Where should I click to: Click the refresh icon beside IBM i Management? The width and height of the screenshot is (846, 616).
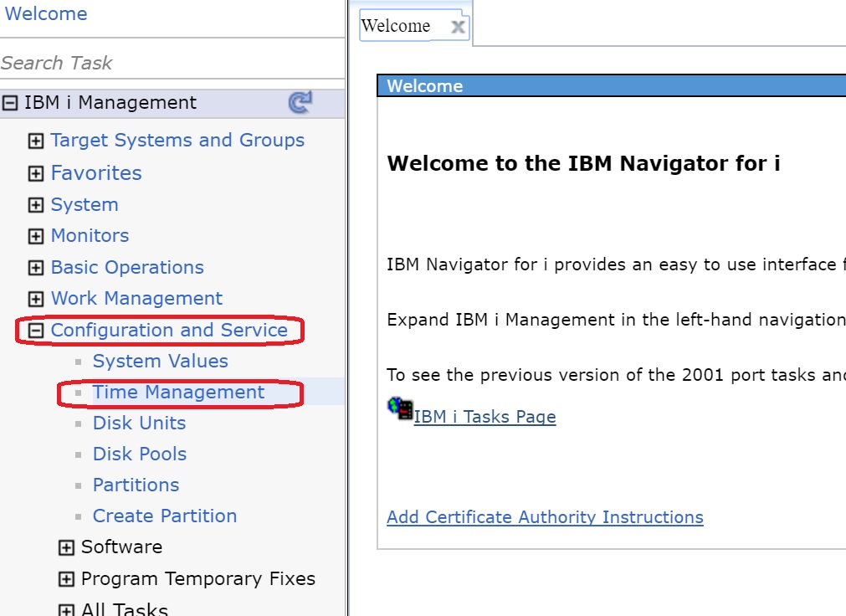(300, 103)
